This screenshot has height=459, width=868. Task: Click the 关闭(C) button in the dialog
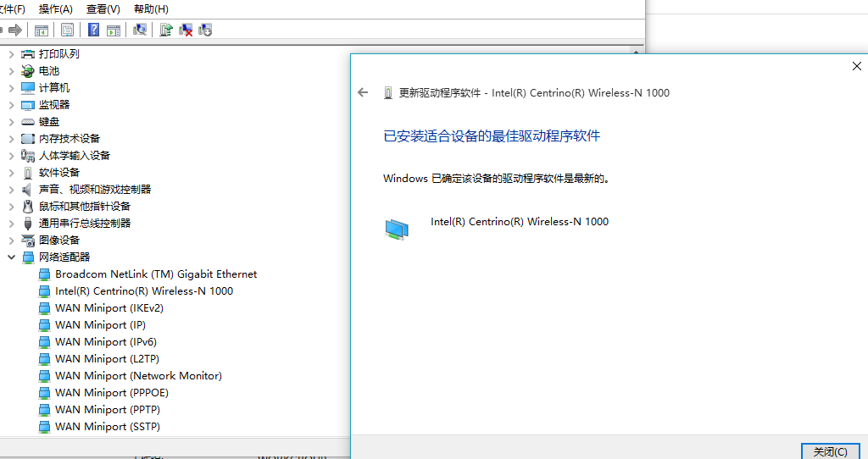tap(831, 451)
